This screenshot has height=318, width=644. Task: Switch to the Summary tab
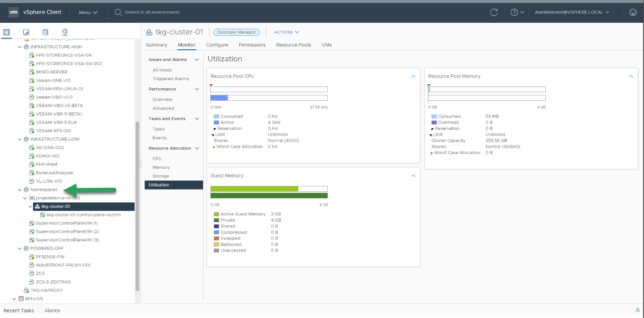[x=157, y=45]
